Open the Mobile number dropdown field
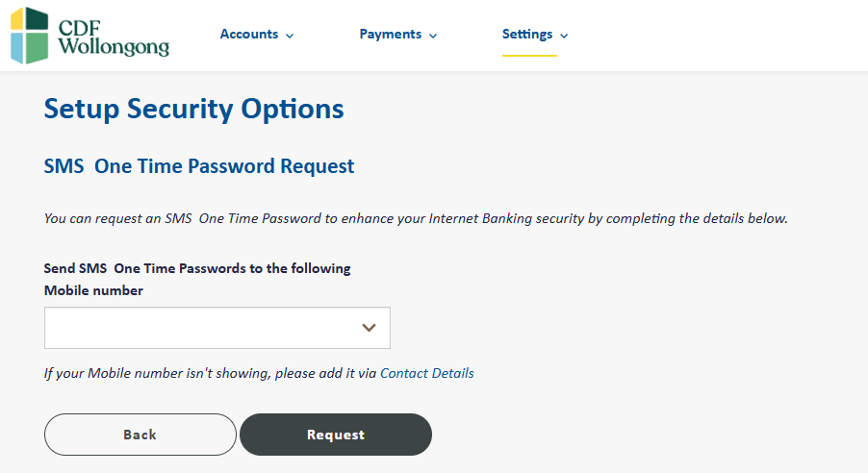Image resolution: width=868 pixels, height=473 pixels. point(217,328)
